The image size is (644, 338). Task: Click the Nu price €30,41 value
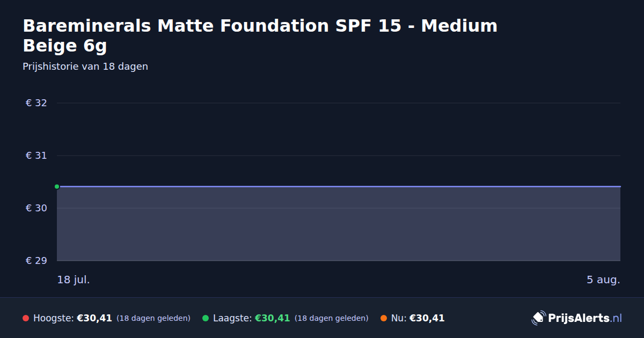427,318
